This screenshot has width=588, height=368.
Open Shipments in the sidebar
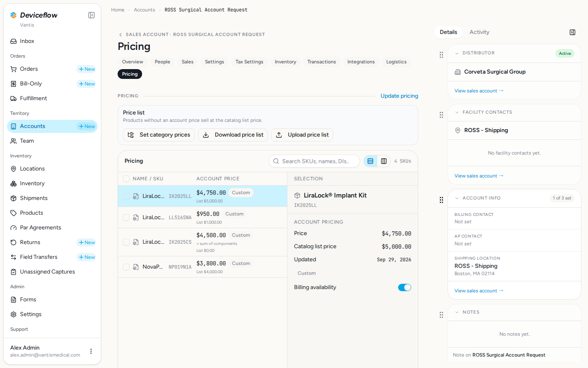click(x=52, y=198)
